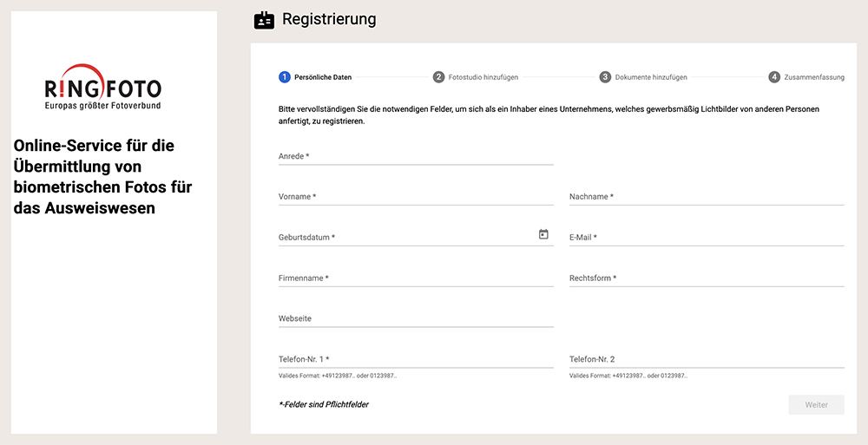Click the calendar icon in Geburtsdatum field

tap(543, 235)
